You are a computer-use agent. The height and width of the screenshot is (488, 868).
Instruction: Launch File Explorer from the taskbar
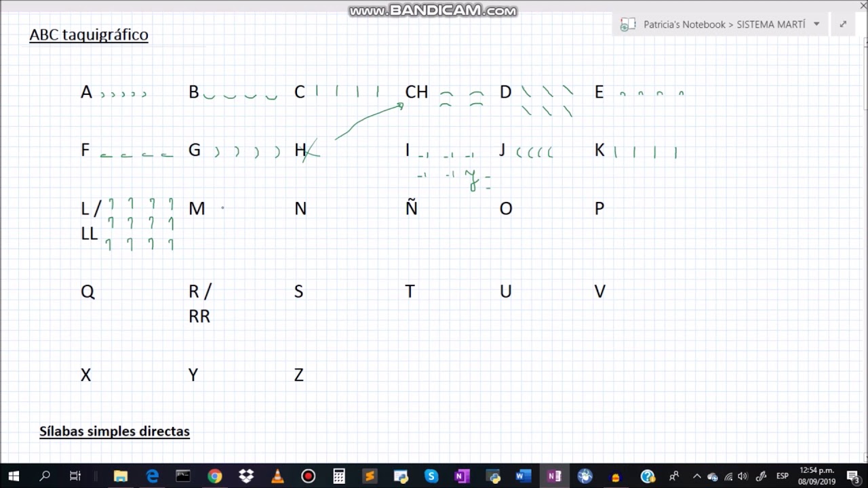(121, 476)
